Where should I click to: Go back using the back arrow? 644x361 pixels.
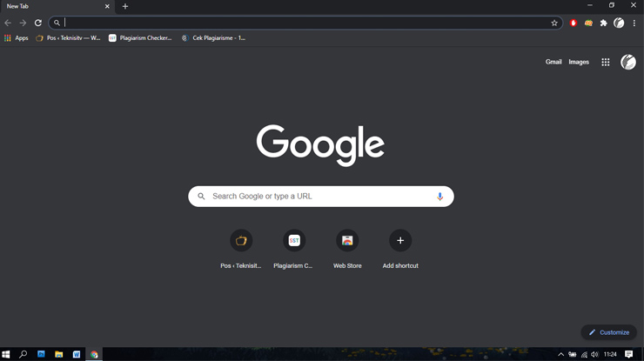point(8,23)
